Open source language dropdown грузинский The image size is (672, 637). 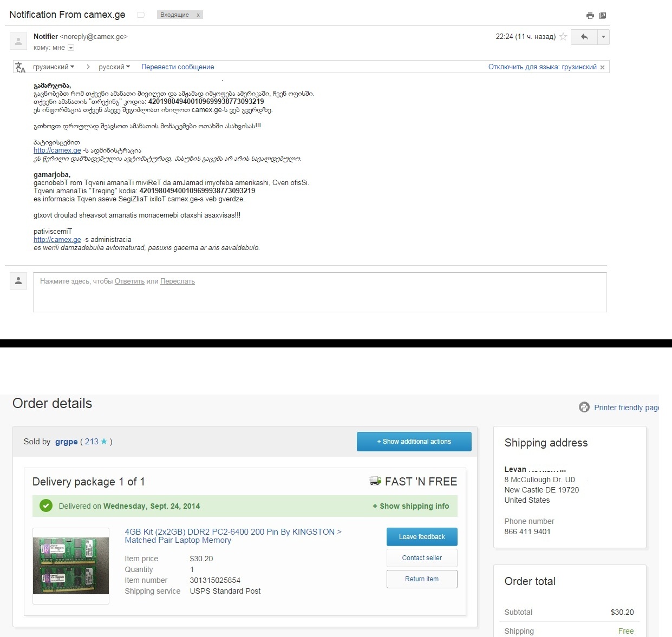54,67
